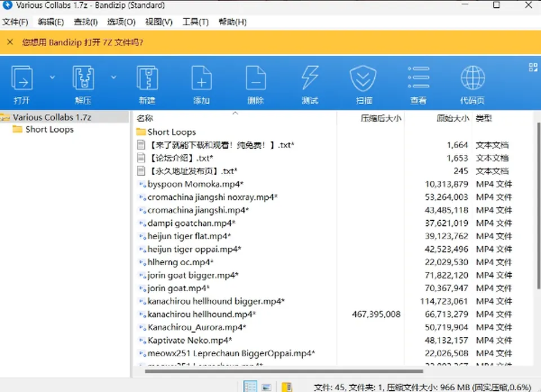The width and height of the screenshot is (541, 392).
Task: Select the 来了就能下载和观看 .txt file
Action: (221, 145)
